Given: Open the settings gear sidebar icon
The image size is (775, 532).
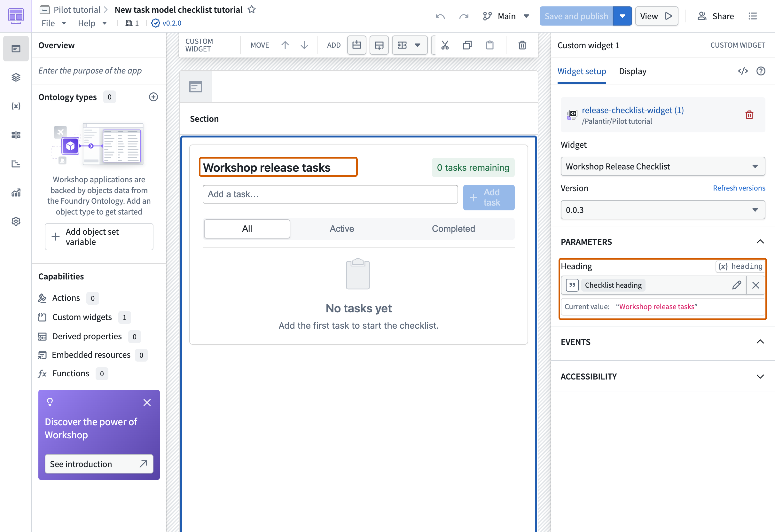Looking at the screenshot, I should click(16, 221).
